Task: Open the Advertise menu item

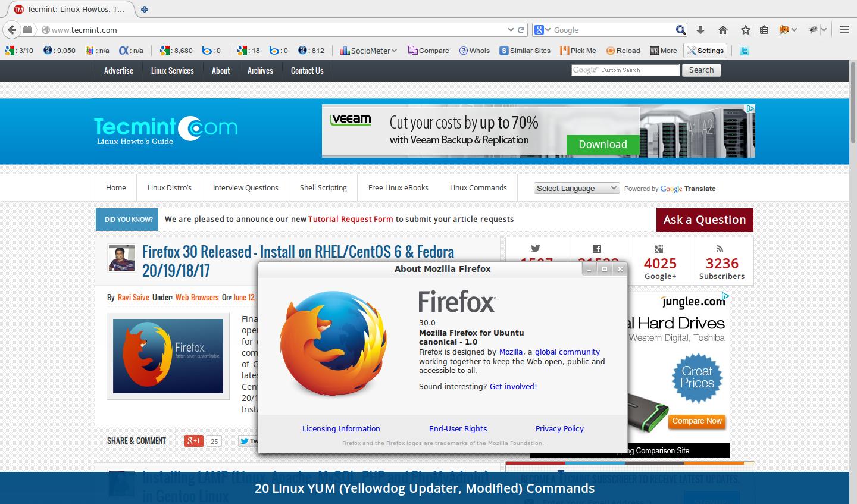Action: pos(118,70)
